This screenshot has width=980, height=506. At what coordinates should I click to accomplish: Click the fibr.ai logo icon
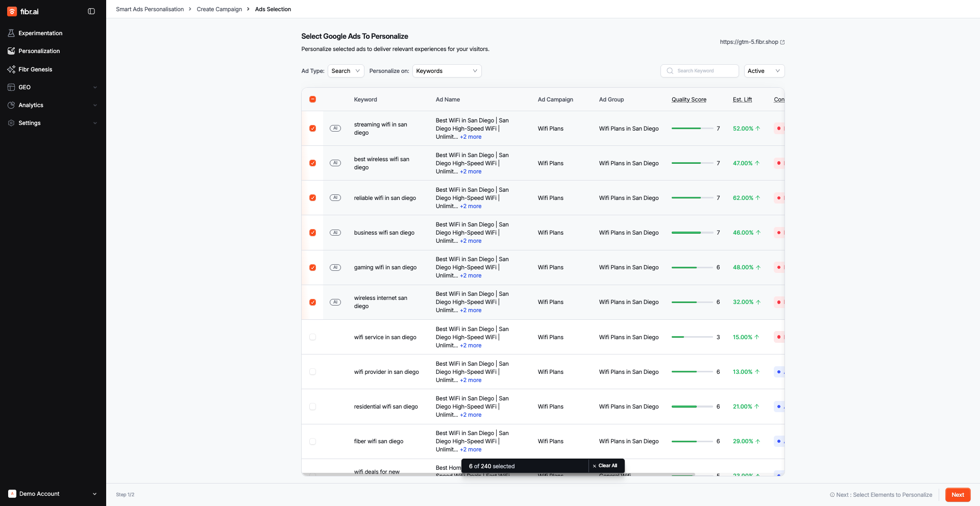pyautogui.click(x=12, y=11)
